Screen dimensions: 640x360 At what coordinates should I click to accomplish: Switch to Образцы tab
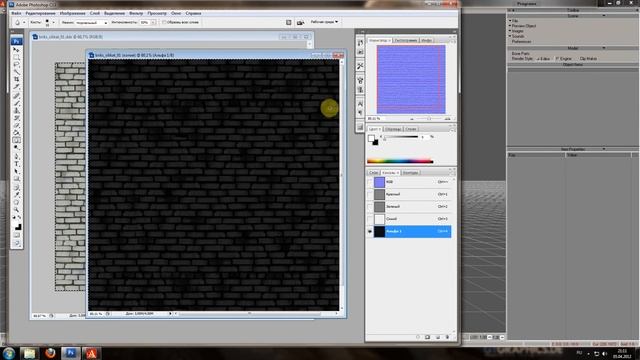click(393, 129)
